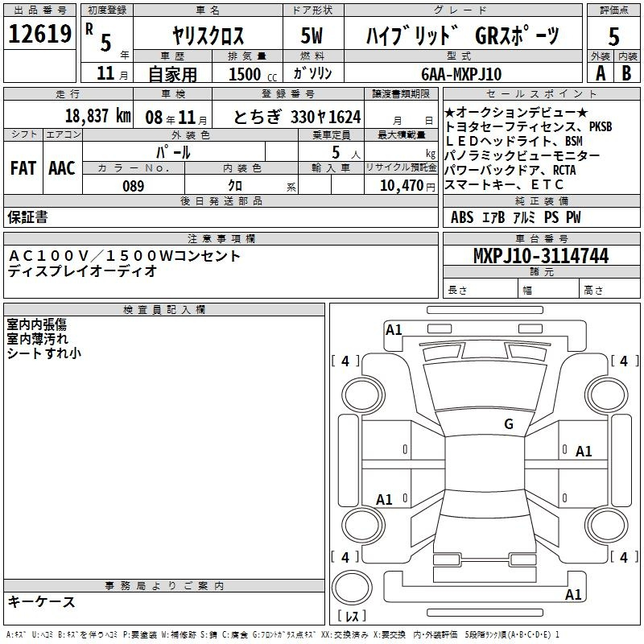644x644 pixels.
Task: Click the car name ヤリスクロス
Action: (x=207, y=35)
